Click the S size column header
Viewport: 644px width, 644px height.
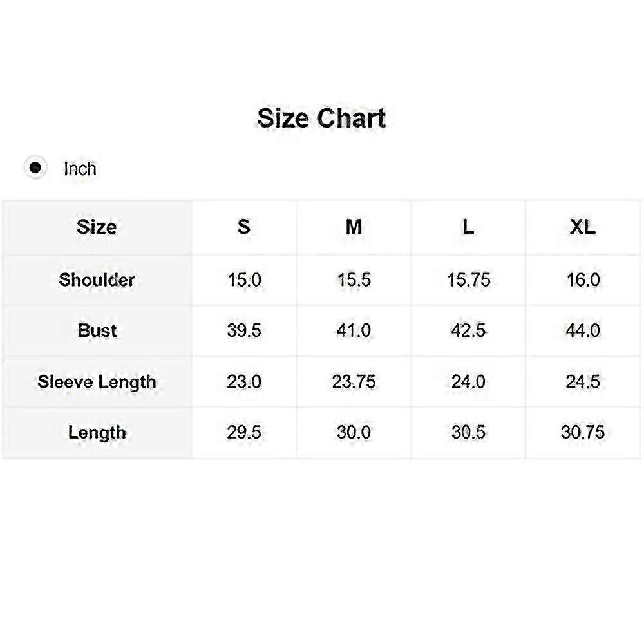click(x=244, y=227)
